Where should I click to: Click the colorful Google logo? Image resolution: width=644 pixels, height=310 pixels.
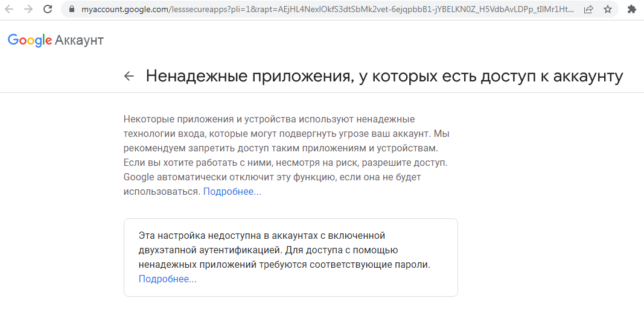(x=30, y=40)
